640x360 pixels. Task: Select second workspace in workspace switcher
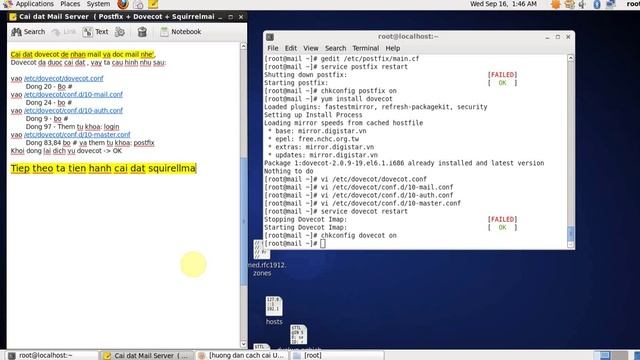tap(620, 356)
